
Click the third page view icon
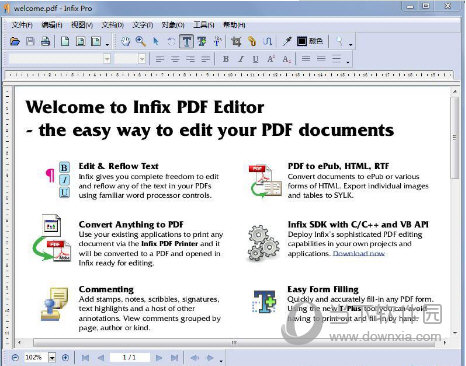pyautogui.click(x=96, y=41)
